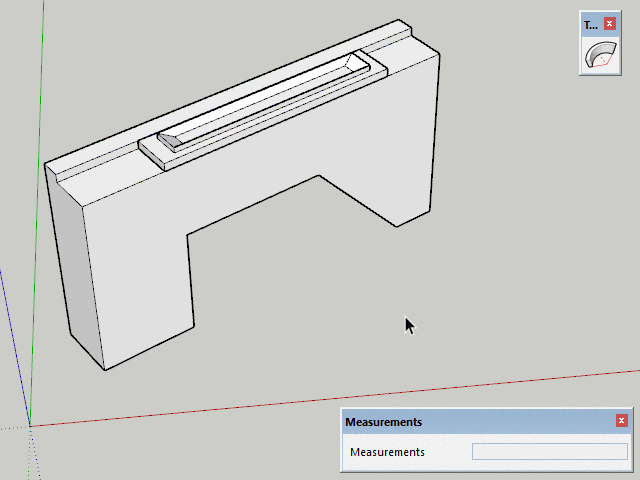Click inside the Measurements value box
Viewport: 640px width, 480px height.
point(549,452)
